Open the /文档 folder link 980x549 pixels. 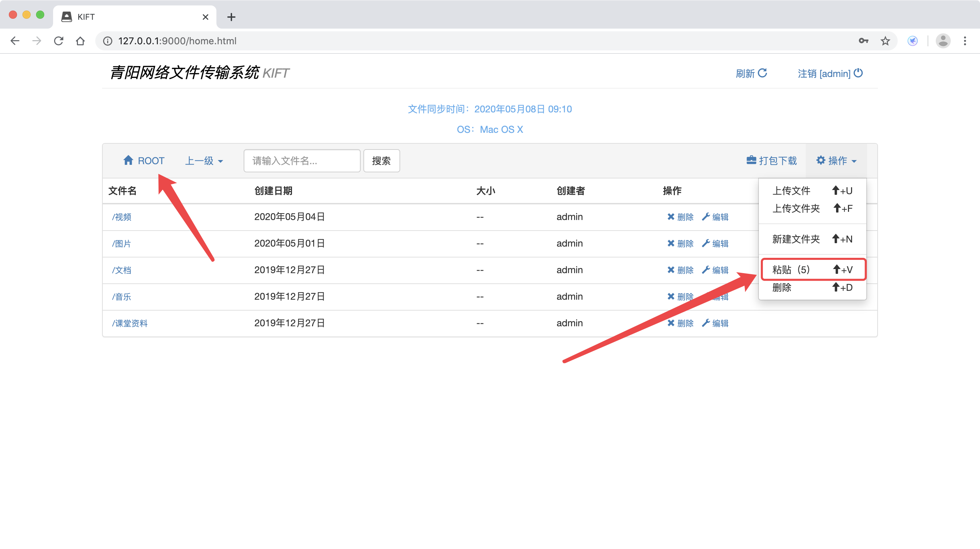(121, 270)
